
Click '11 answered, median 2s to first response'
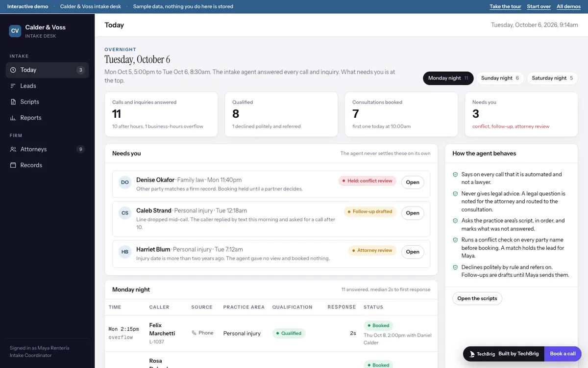click(x=387, y=289)
